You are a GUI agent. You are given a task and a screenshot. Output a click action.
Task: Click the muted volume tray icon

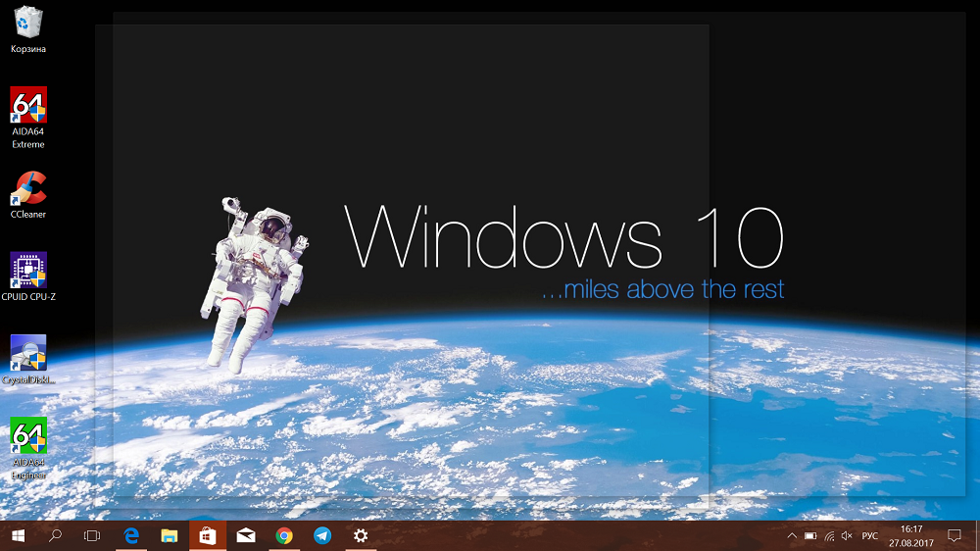coord(847,536)
